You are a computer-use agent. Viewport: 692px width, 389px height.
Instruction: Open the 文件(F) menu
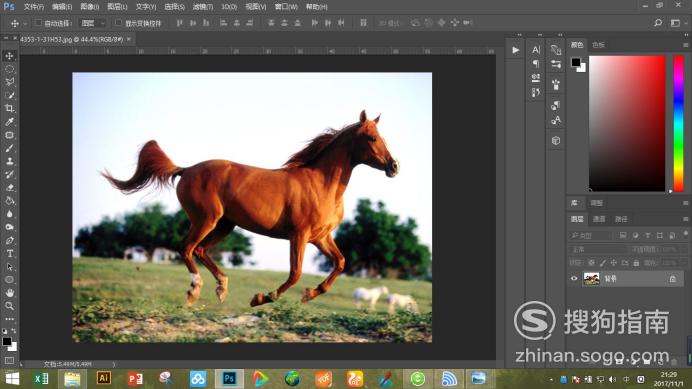tap(34, 7)
